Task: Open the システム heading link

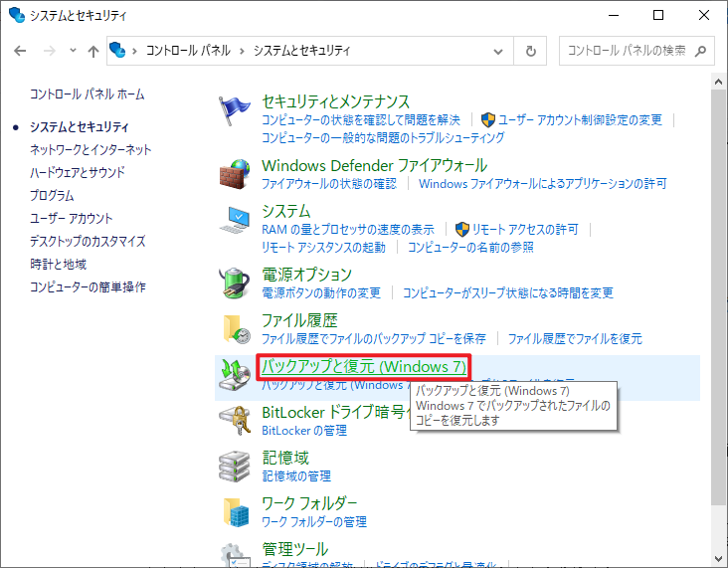Action: tap(286, 211)
